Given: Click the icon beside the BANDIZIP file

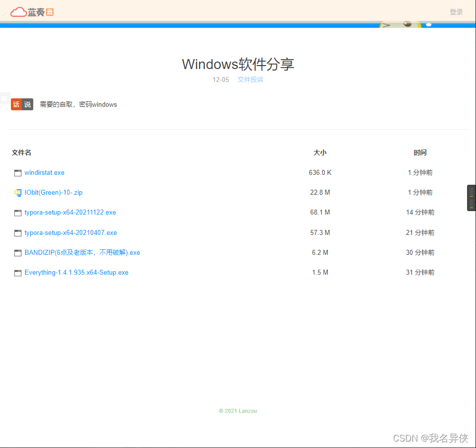Looking at the screenshot, I should click(x=18, y=253).
